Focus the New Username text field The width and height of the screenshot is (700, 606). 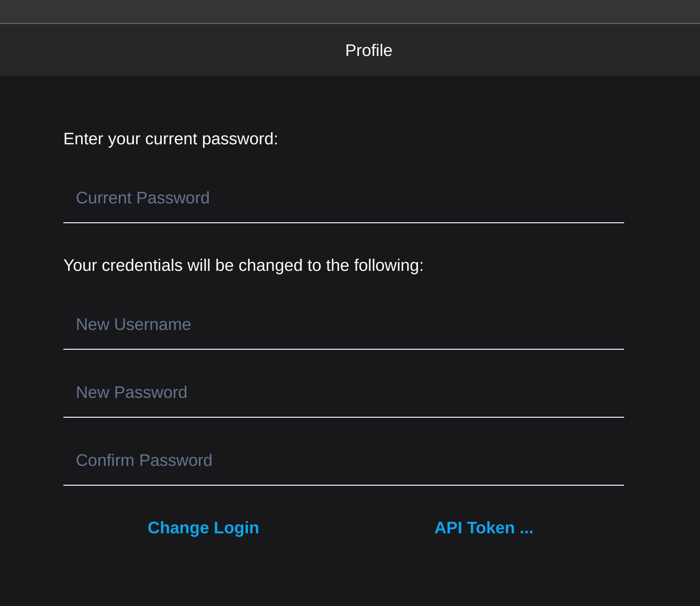point(344,325)
